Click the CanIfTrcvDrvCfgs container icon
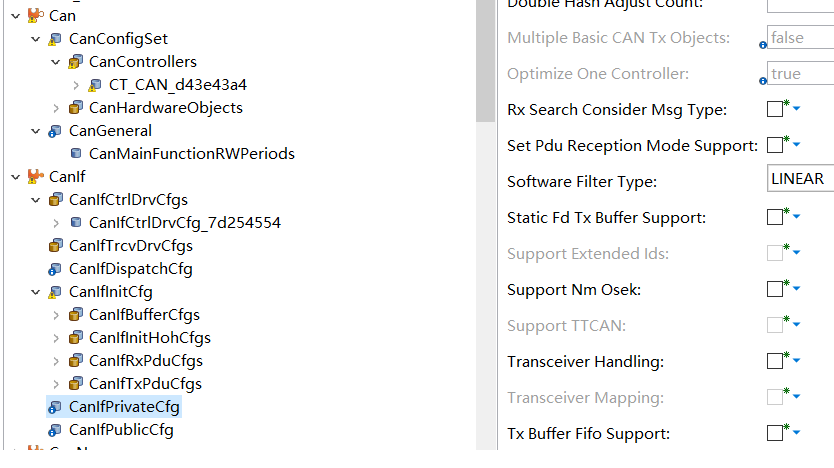The width and height of the screenshot is (834, 468). [55, 246]
